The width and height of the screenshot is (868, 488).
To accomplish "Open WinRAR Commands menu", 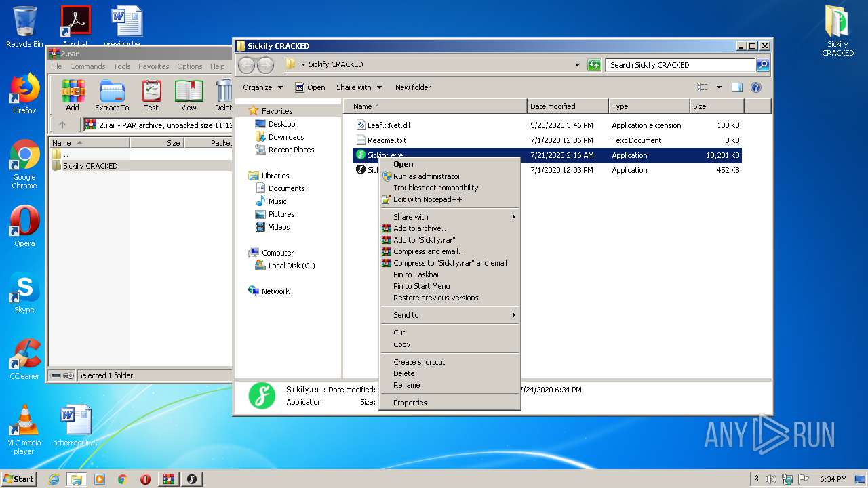I will tap(87, 66).
